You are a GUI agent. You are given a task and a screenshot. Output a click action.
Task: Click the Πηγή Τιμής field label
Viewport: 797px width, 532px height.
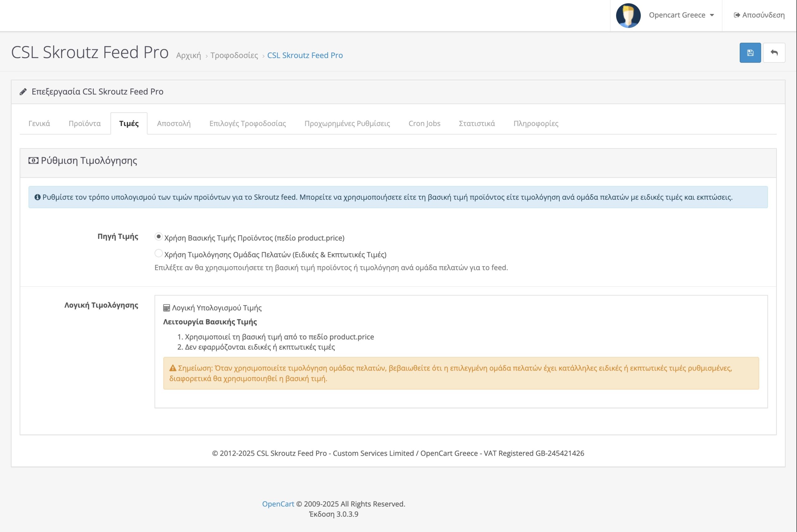pyautogui.click(x=118, y=236)
